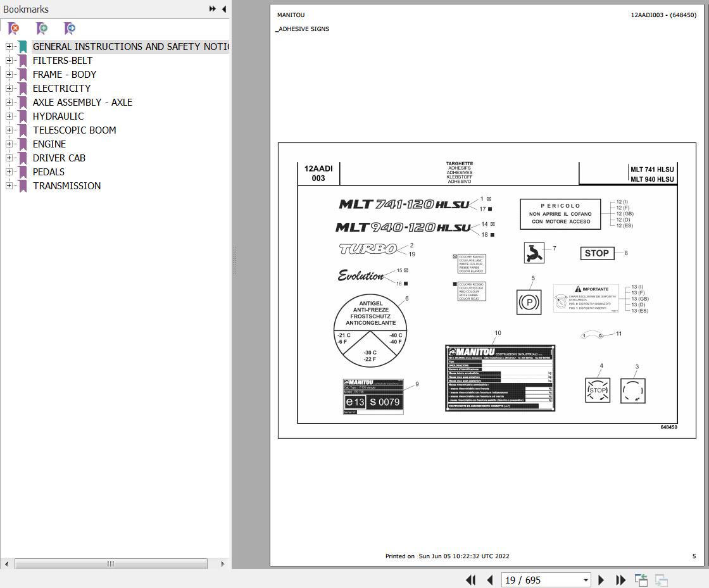Click the TELESCOPIC BOOM bookmark flag icon
This screenshot has width=709, height=588.
pyautogui.click(x=23, y=130)
